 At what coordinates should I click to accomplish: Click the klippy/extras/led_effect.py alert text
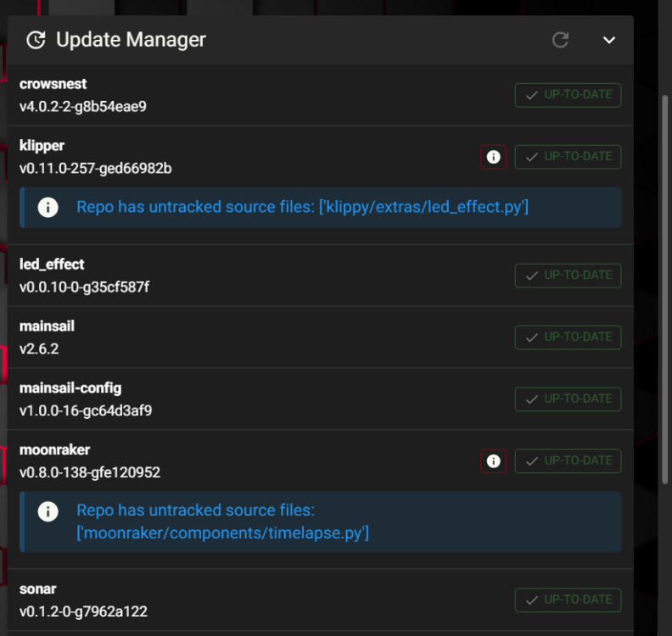pos(302,207)
